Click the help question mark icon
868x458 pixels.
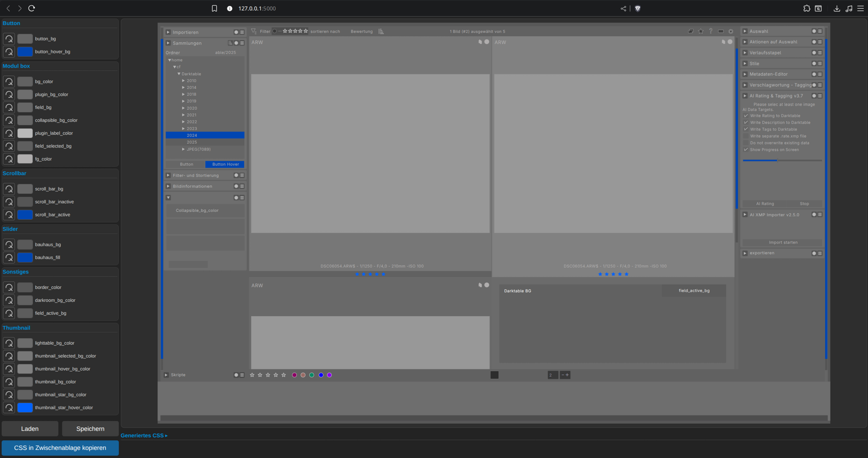(x=711, y=31)
